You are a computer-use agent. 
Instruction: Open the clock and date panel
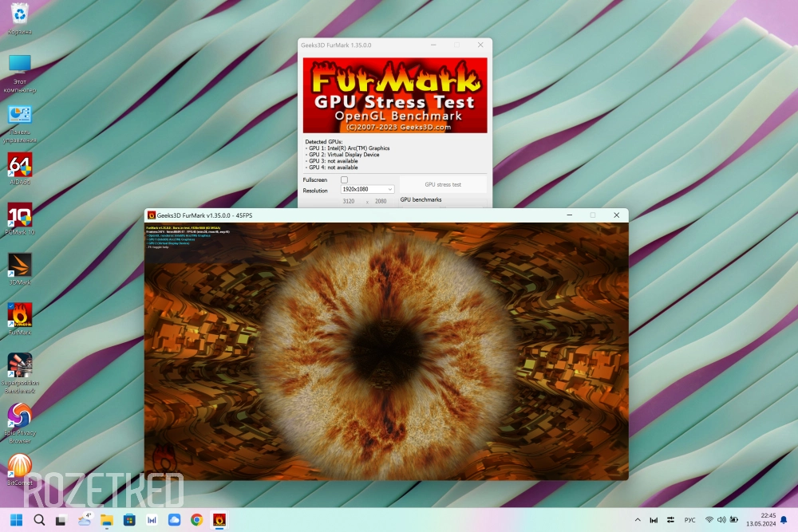point(760,520)
